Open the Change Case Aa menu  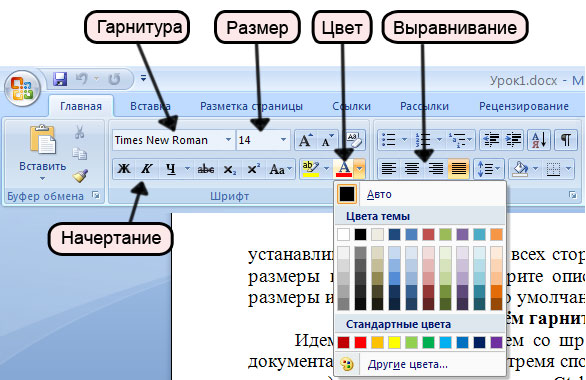click(x=280, y=169)
